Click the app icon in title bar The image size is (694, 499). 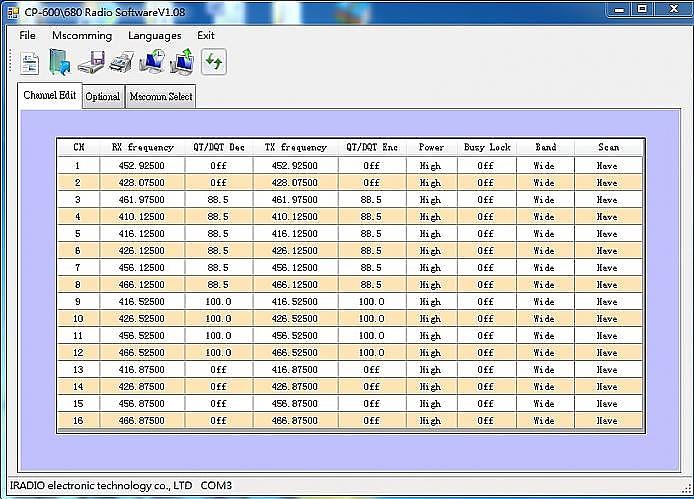pos(13,12)
